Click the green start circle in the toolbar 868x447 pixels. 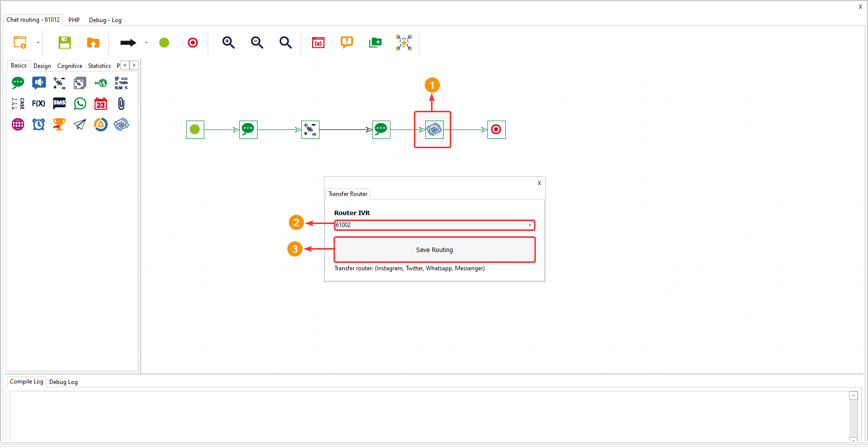coord(164,42)
